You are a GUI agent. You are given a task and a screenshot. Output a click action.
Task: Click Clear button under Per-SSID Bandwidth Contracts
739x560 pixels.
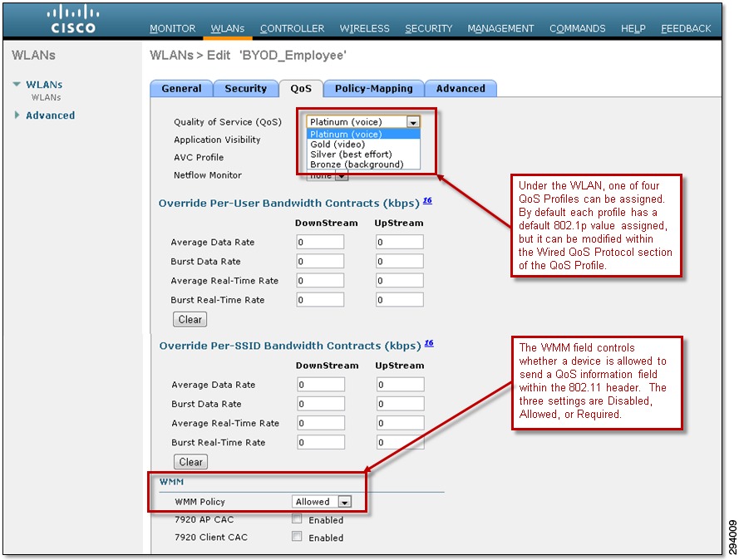tap(191, 462)
